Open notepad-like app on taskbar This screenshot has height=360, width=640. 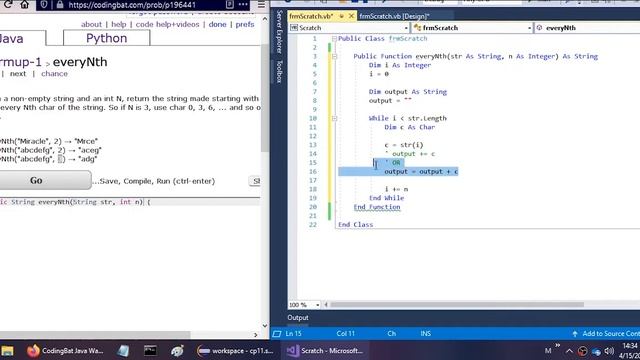point(123,351)
